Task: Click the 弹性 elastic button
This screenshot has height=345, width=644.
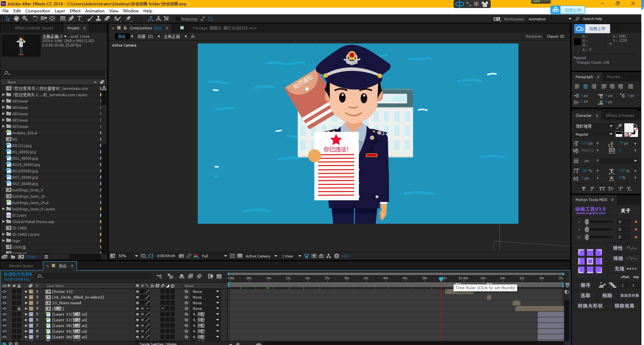Action: (x=625, y=248)
